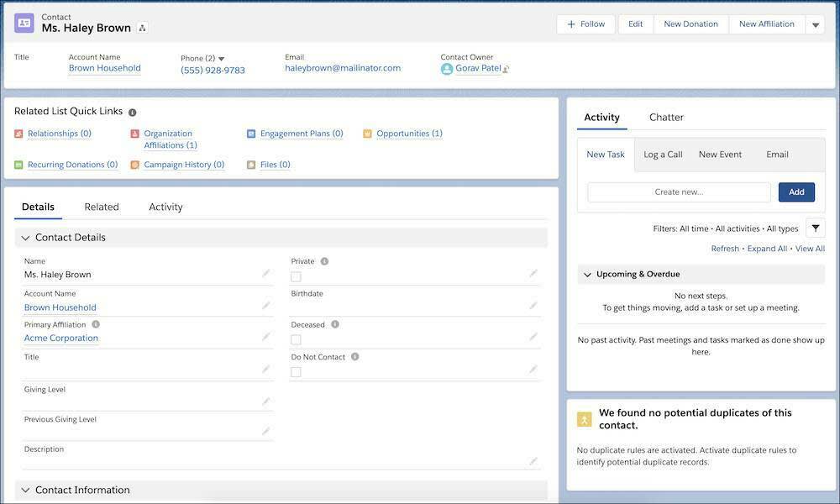Click the Do Not Contact info icon

click(x=354, y=357)
